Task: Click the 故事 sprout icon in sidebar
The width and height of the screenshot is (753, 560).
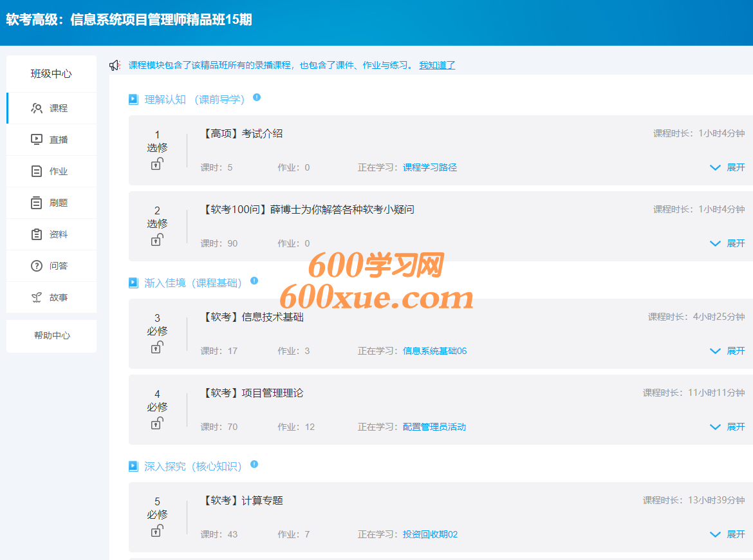Action: coord(37,297)
